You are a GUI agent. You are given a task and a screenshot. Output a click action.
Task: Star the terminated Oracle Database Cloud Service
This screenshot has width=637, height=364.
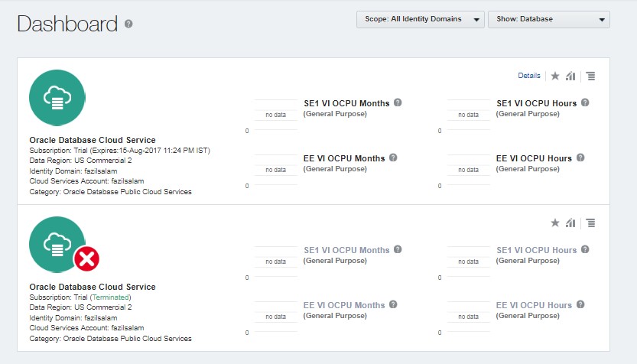point(555,223)
